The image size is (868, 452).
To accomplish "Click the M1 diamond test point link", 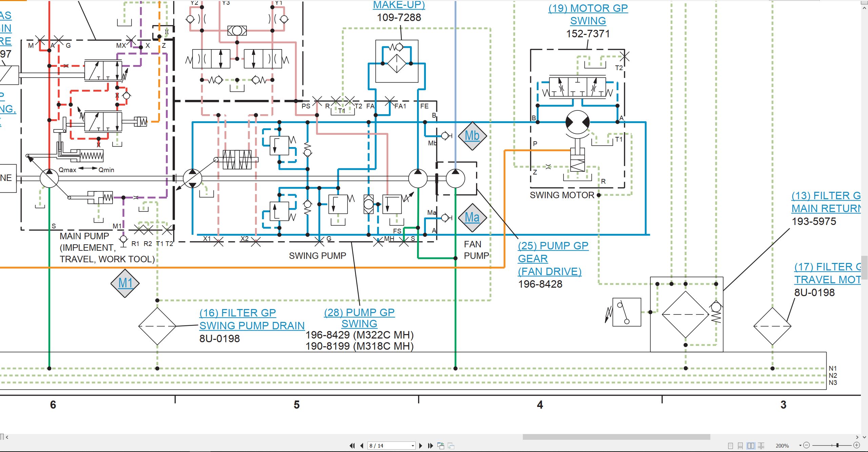I will tap(125, 283).
